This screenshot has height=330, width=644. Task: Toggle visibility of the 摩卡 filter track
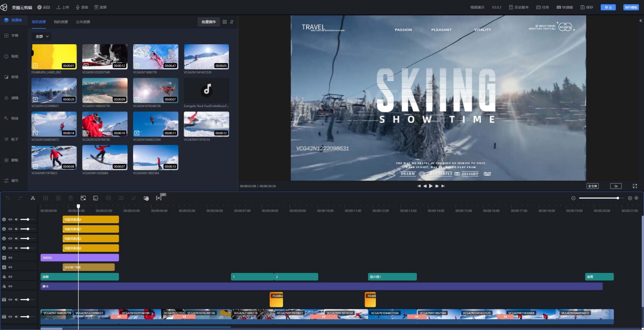click(11, 286)
